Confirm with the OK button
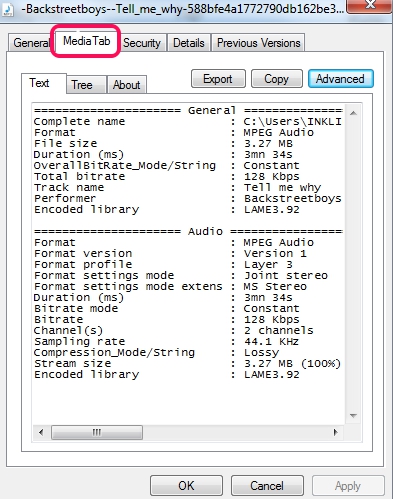393x499 pixels. [x=186, y=485]
